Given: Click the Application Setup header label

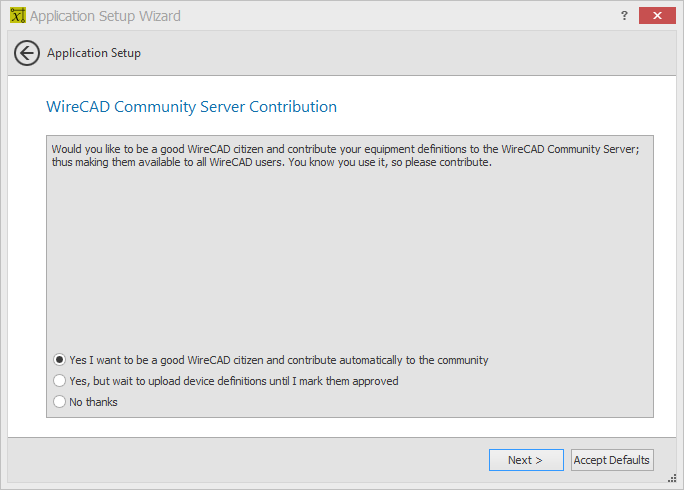Looking at the screenshot, I should (x=94, y=53).
